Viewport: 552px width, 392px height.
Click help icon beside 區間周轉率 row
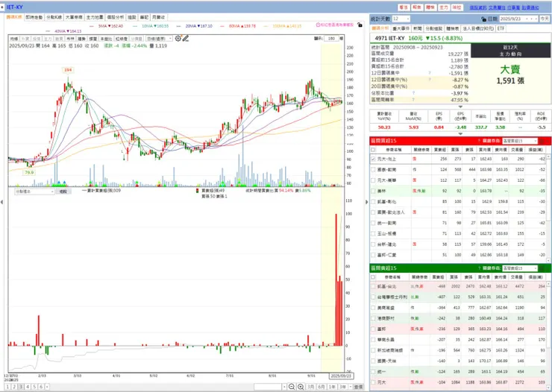pyautogui.click(x=413, y=100)
